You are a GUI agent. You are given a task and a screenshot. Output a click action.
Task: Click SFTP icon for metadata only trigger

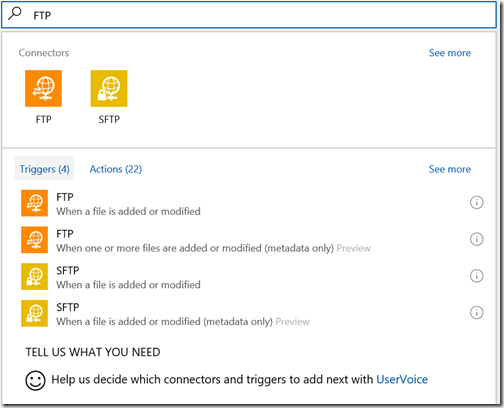[34, 313]
